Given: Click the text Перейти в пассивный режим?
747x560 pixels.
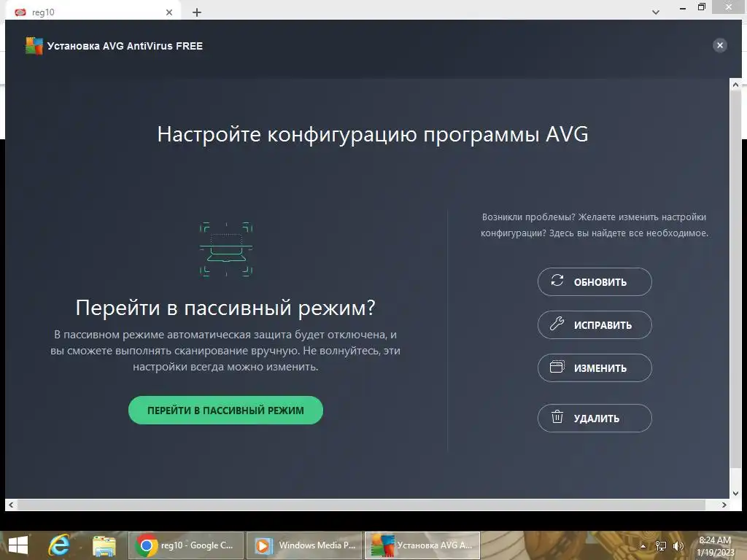Looking at the screenshot, I should pyautogui.click(x=225, y=308).
